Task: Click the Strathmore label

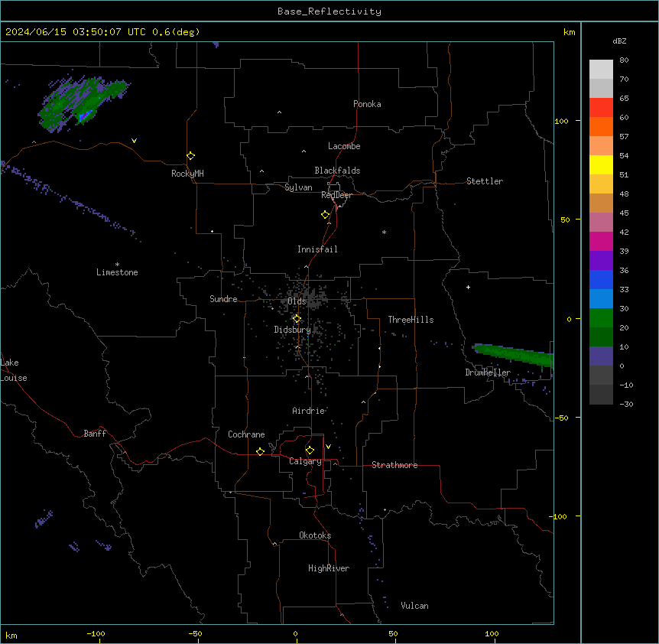Action: (394, 465)
